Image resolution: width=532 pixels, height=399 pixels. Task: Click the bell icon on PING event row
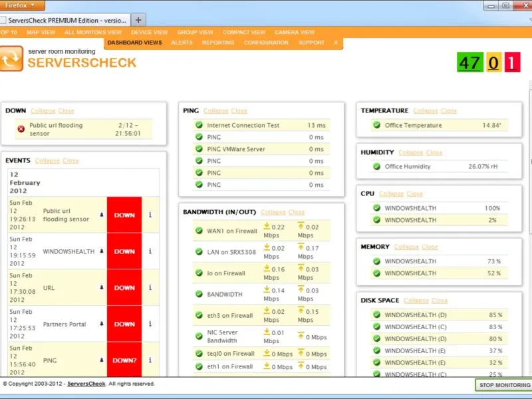point(102,360)
